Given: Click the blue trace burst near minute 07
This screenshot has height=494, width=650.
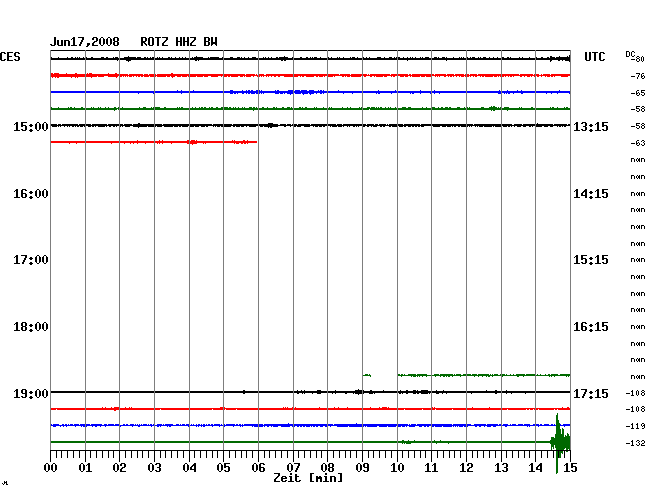Looking at the screenshot, I should click(301, 92).
